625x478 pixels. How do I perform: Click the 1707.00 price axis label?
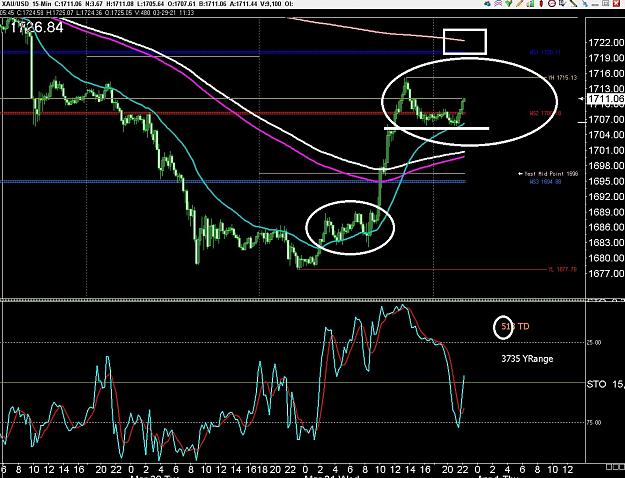coord(606,119)
